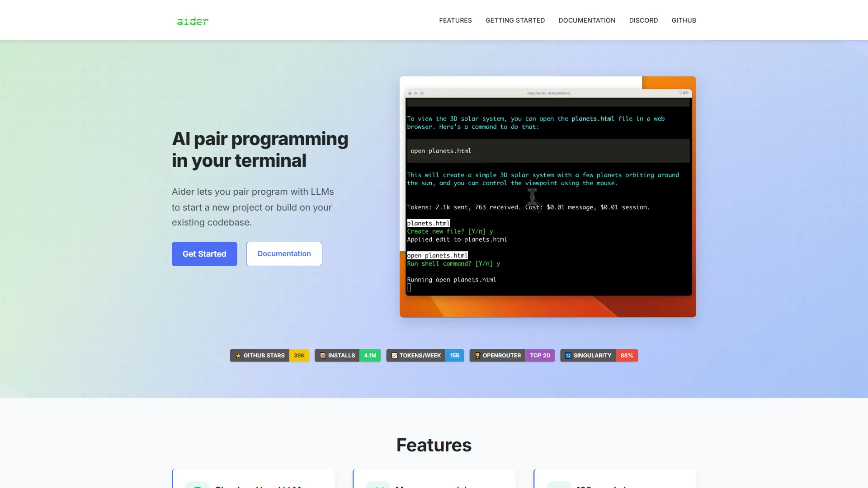Click the GitHub Stars star icon
The image size is (868, 488).
238,356
